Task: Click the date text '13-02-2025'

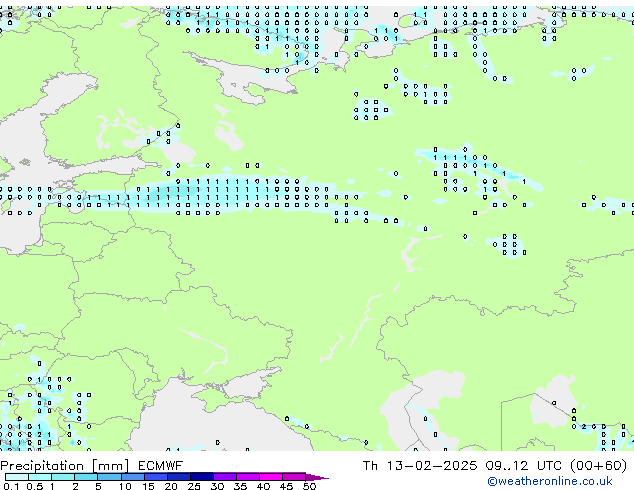Action: [x=431, y=466]
